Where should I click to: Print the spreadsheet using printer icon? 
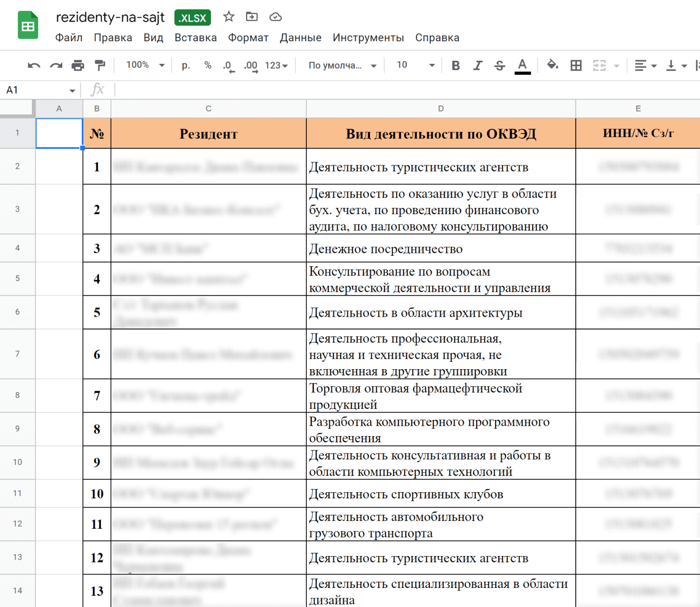[78, 65]
